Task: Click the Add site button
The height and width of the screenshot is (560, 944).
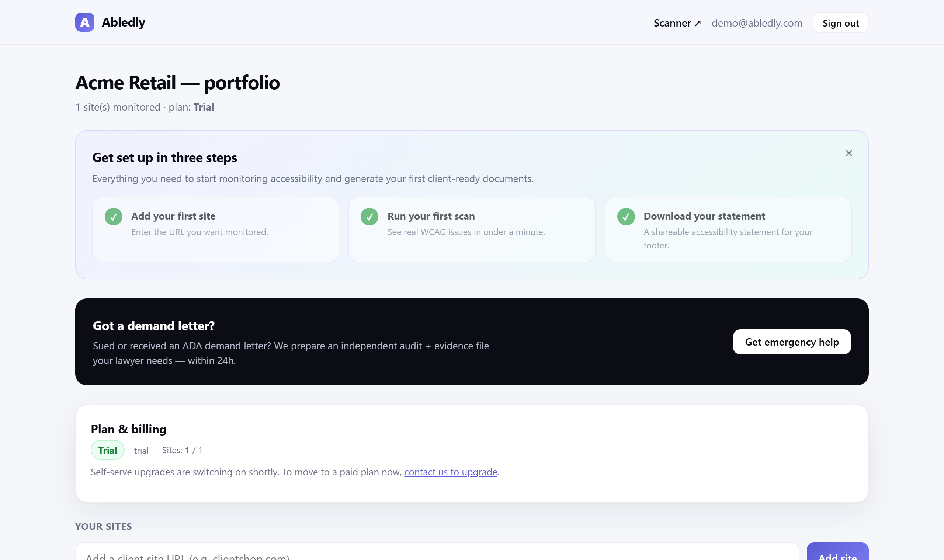Action: (837, 552)
